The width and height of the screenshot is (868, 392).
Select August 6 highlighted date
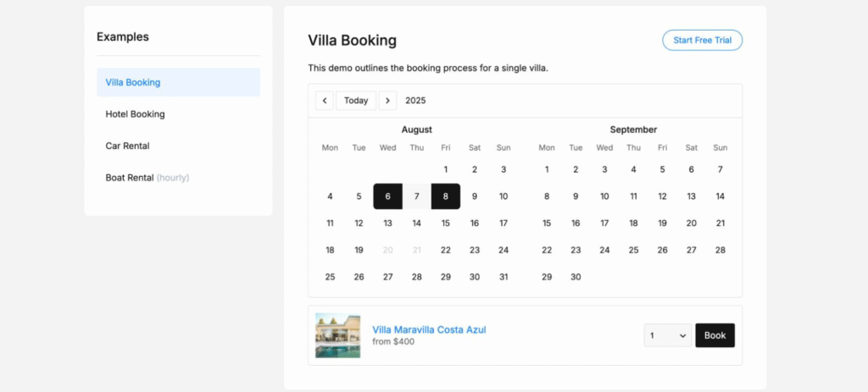[x=387, y=196]
